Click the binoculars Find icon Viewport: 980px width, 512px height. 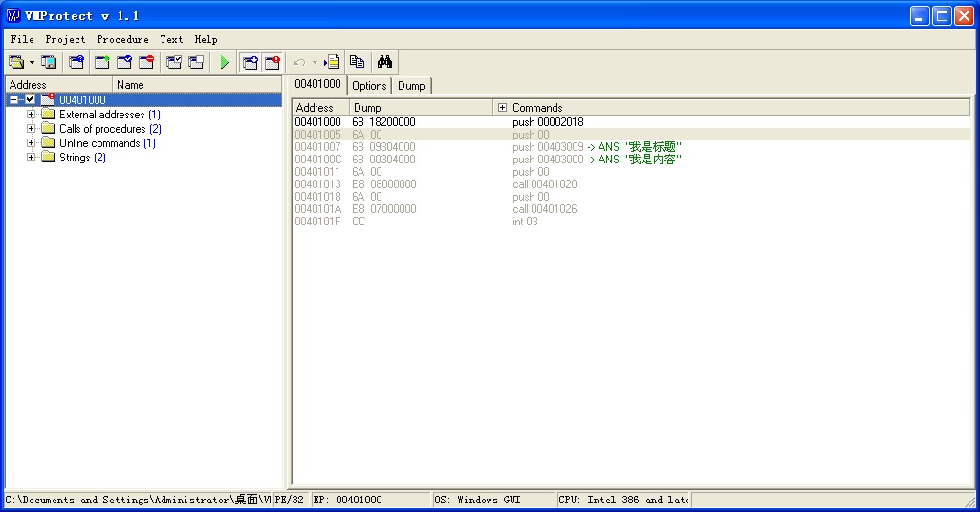tap(384, 62)
